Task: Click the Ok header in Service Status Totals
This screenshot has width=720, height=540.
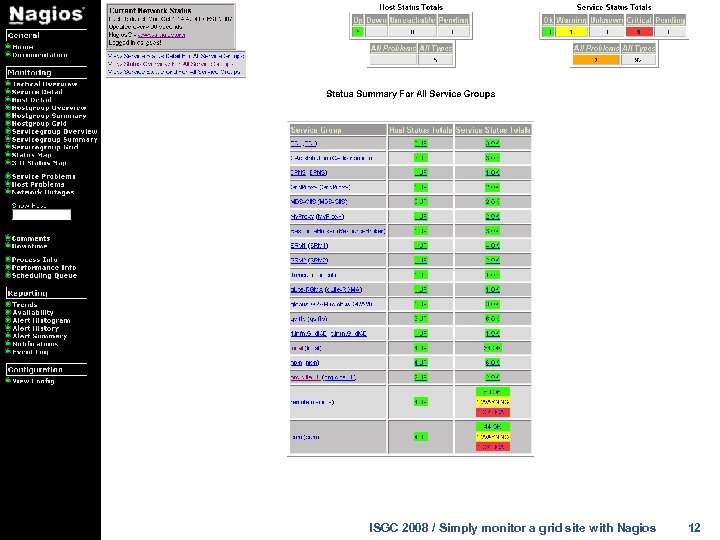Action: (548, 20)
